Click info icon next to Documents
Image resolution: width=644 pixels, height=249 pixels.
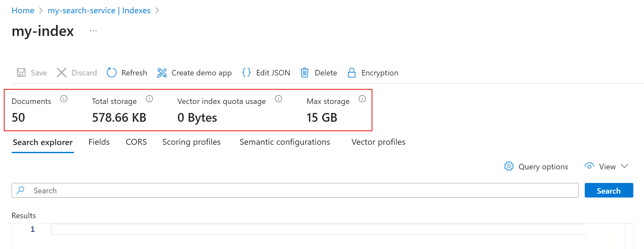click(64, 99)
